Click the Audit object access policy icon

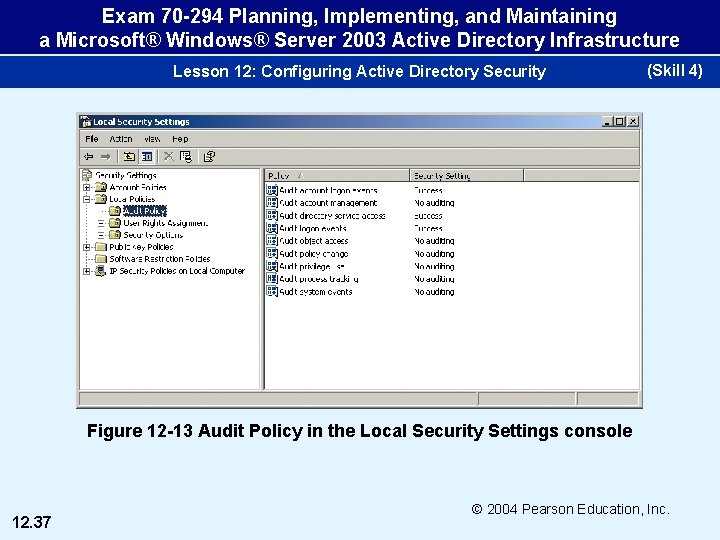click(x=272, y=241)
